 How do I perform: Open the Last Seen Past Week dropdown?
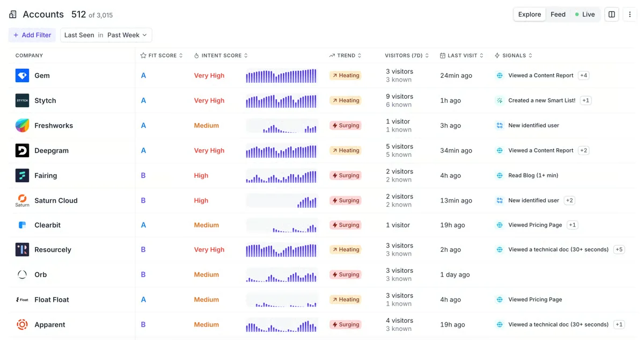pos(106,35)
